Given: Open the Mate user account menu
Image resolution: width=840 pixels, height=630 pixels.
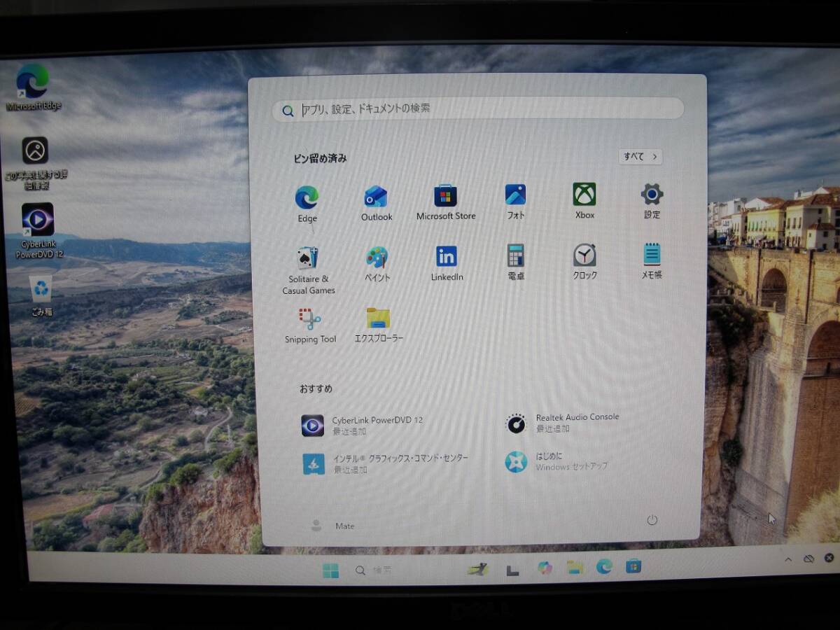Looking at the screenshot, I should pos(332,526).
